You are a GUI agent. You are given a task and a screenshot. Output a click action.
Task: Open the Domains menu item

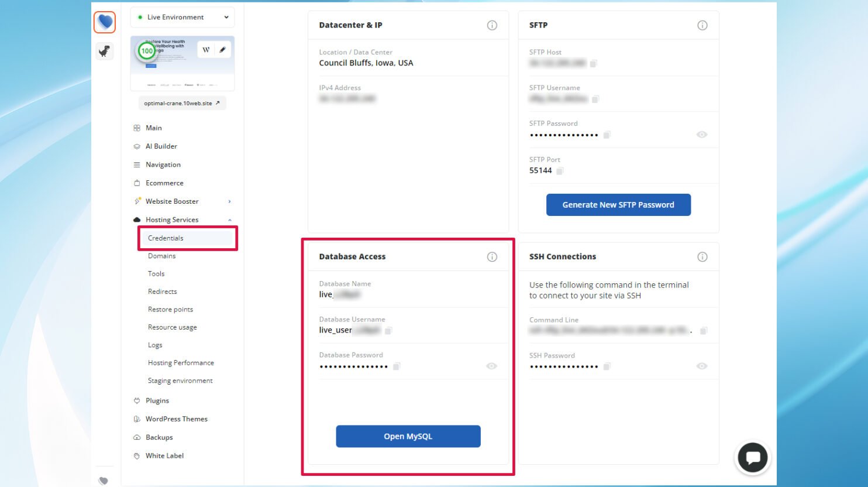point(162,256)
